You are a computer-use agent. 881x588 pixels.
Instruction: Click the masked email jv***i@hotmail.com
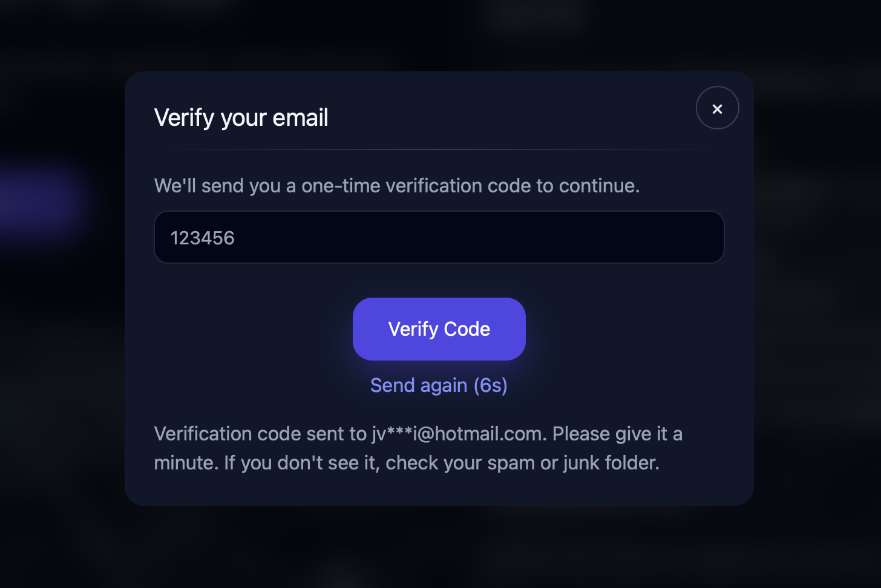pyautogui.click(x=457, y=434)
